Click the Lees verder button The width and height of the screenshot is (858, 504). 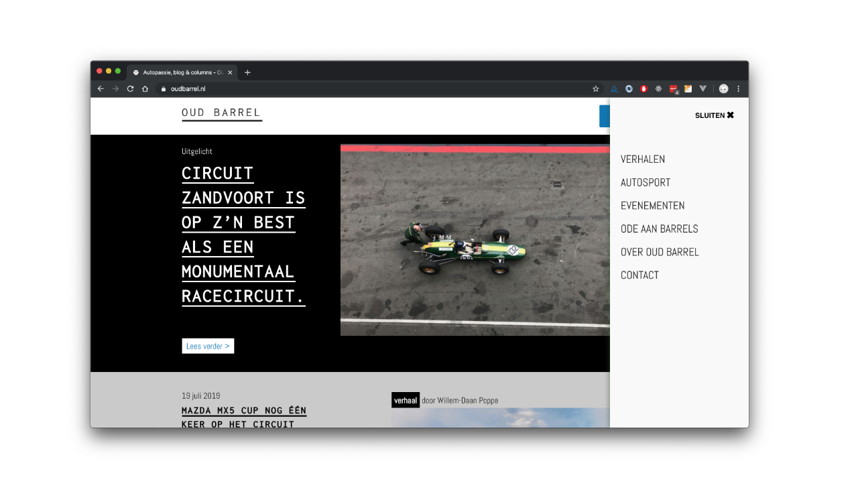[208, 346]
